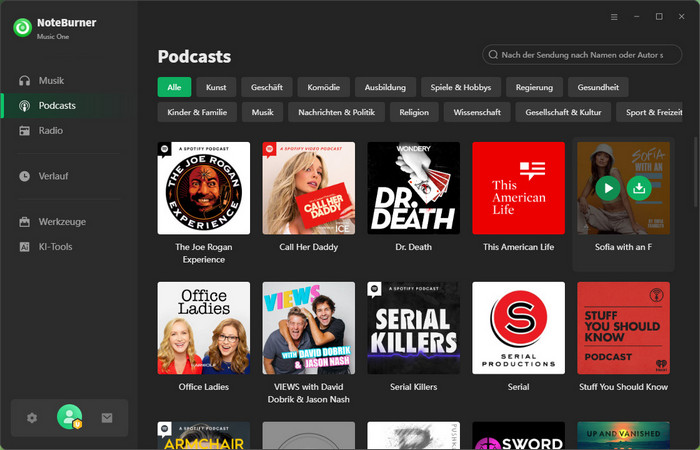Image resolution: width=700 pixels, height=450 pixels.
Task: Filter podcasts by Regierung
Action: 534,87
